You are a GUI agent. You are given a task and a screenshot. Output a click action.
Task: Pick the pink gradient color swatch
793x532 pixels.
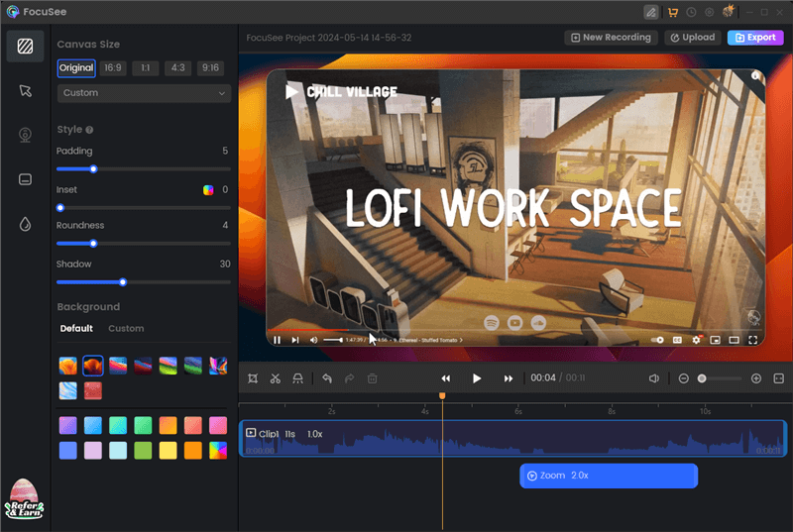pos(218,425)
